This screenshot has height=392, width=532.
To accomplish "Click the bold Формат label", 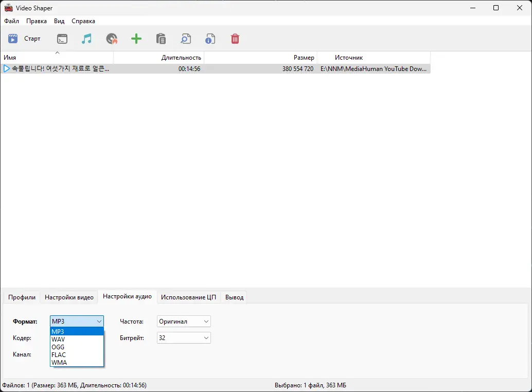I will point(25,322).
